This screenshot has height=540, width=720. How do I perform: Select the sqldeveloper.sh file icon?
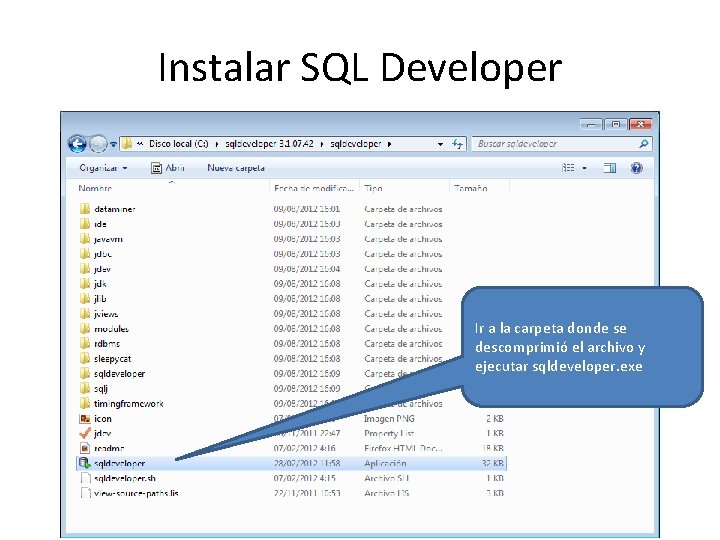[85, 478]
